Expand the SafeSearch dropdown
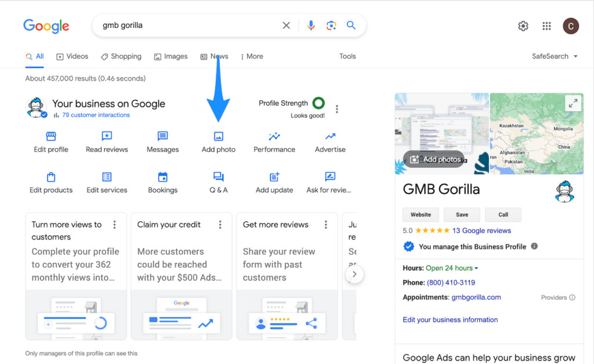 click(555, 56)
